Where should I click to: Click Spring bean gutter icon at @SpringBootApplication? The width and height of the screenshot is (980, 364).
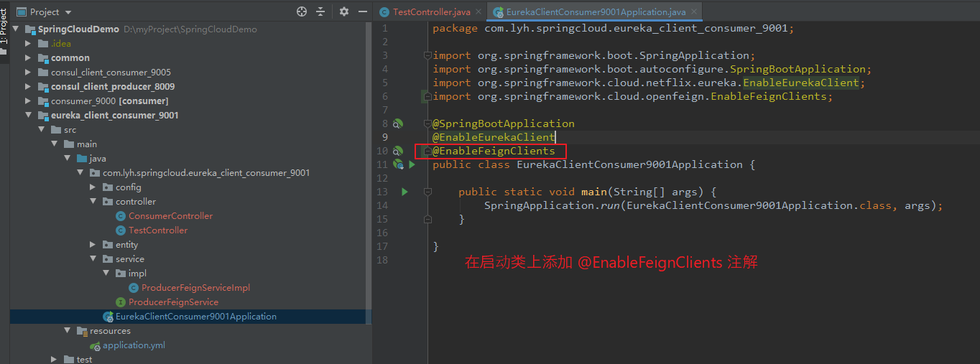(x=397, y=124)
